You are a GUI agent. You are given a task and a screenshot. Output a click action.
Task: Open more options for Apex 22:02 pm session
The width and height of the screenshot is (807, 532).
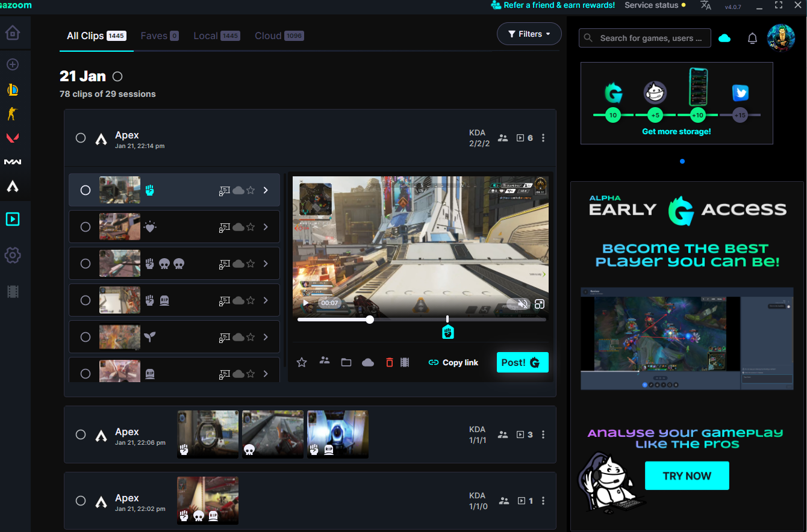(x=543, y=501)
